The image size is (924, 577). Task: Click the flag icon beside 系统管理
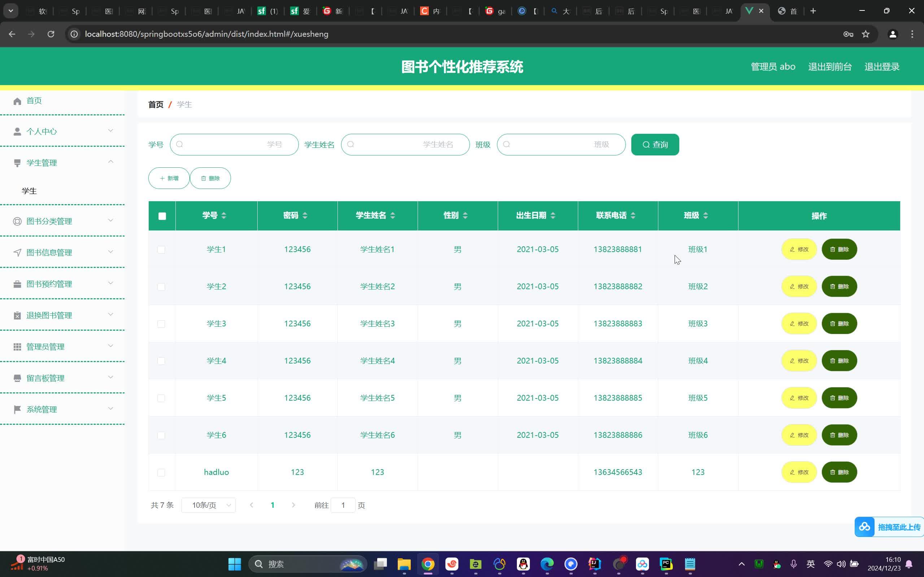point(17,410)
